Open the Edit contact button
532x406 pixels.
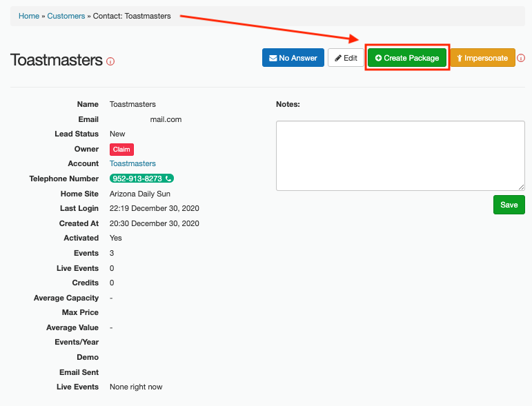point(346,58)
